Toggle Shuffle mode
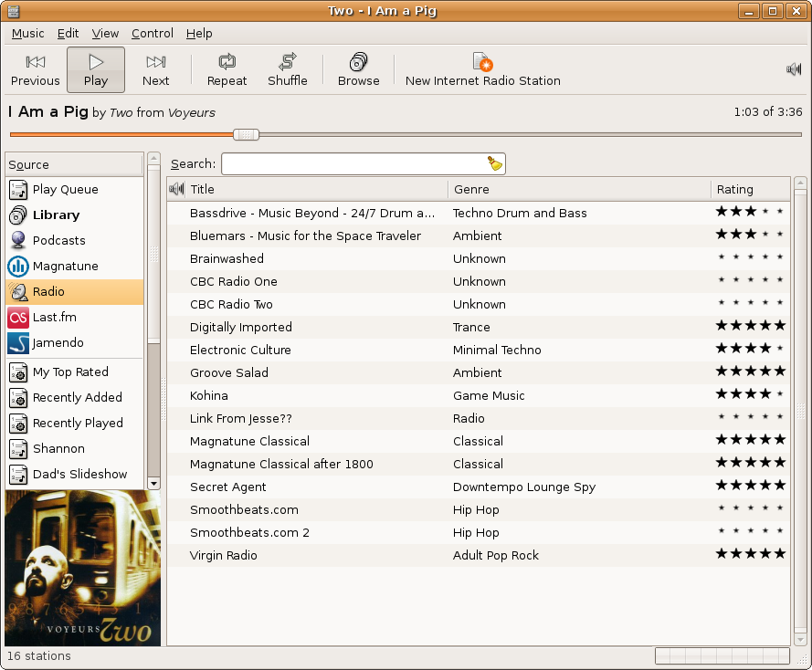 (x=288, y=70)
